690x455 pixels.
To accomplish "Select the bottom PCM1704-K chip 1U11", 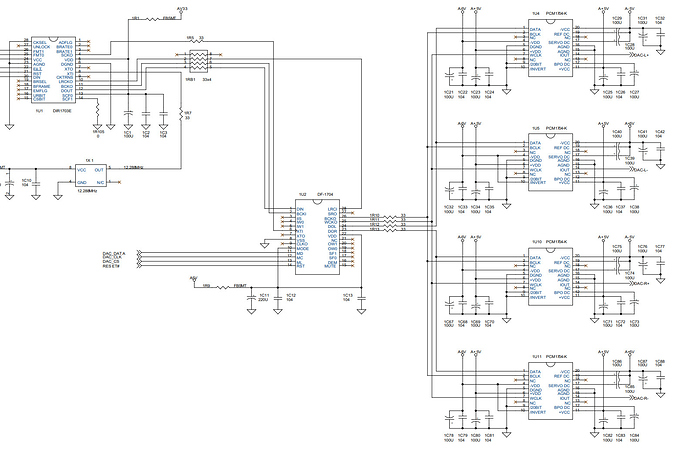I will (551, 391).
